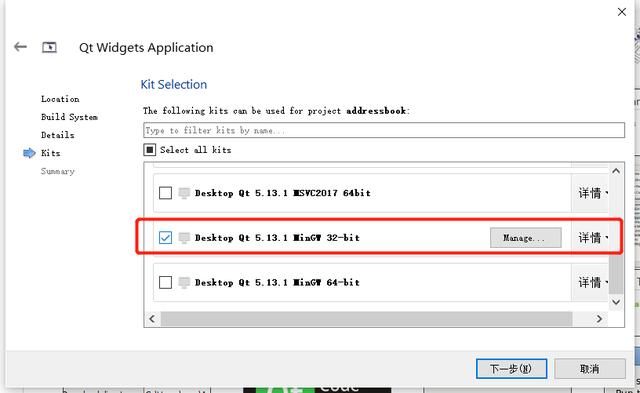Click the 下一步(N) button

511,369
